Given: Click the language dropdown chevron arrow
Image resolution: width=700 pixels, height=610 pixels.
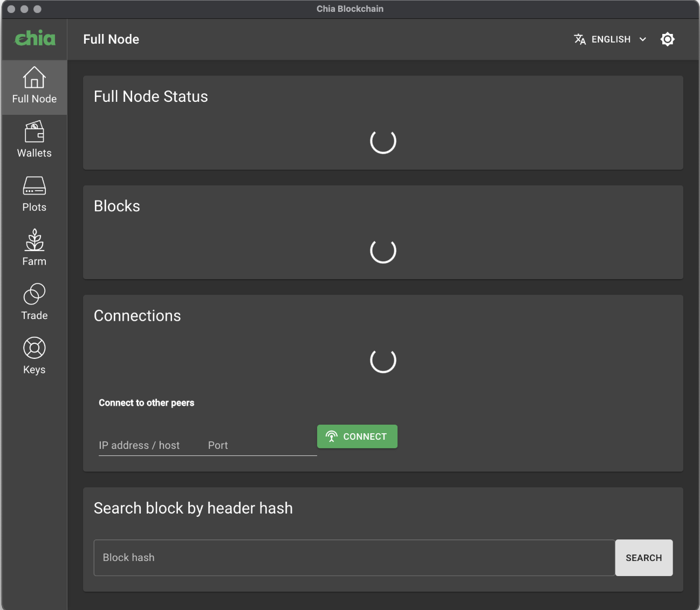Looking at the screenshot, I should [643, 39].
